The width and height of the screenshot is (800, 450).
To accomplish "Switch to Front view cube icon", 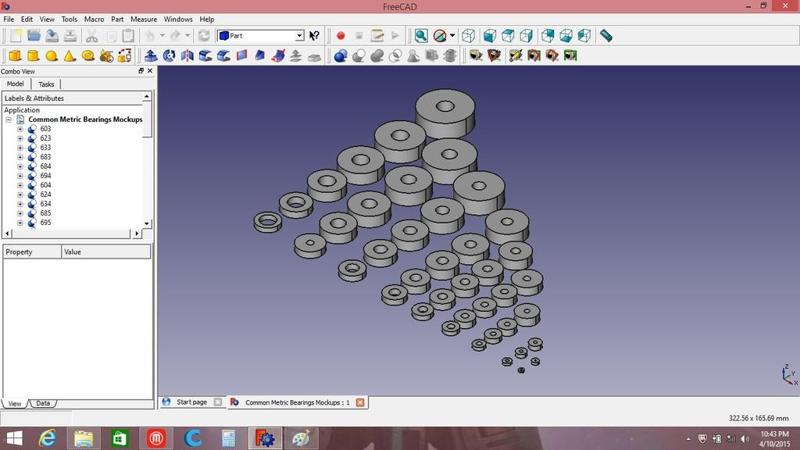I will pyautogui.click(x=490, y=36).
